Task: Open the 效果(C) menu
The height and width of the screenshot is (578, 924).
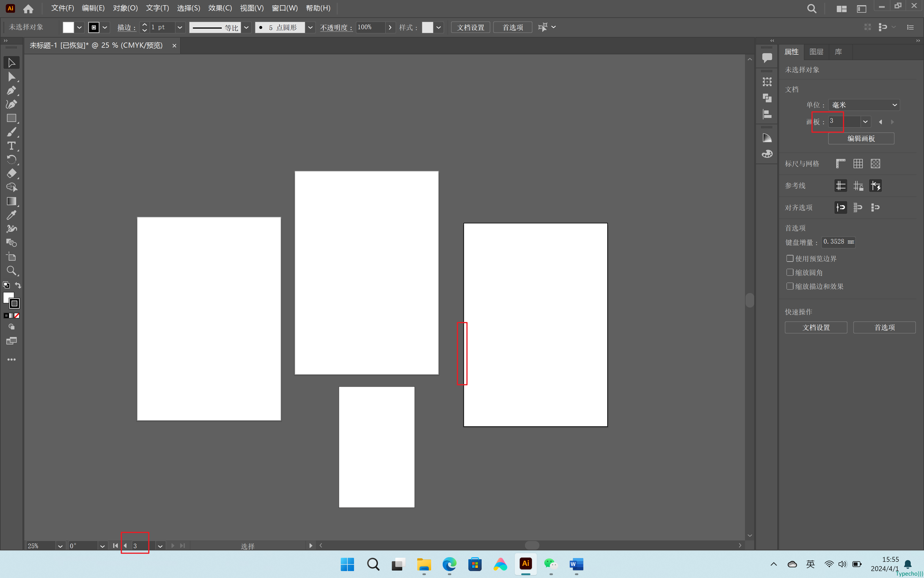Action: pos(220,8)
